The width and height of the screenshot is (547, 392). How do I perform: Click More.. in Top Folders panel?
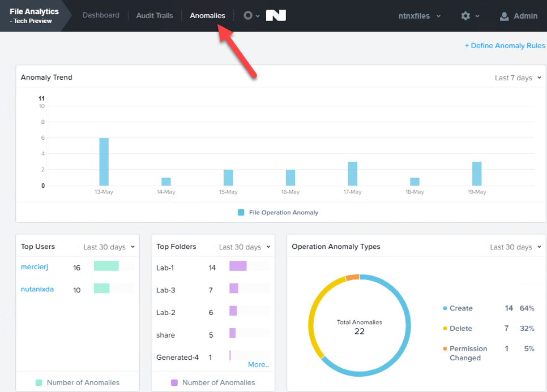point(258,364)
